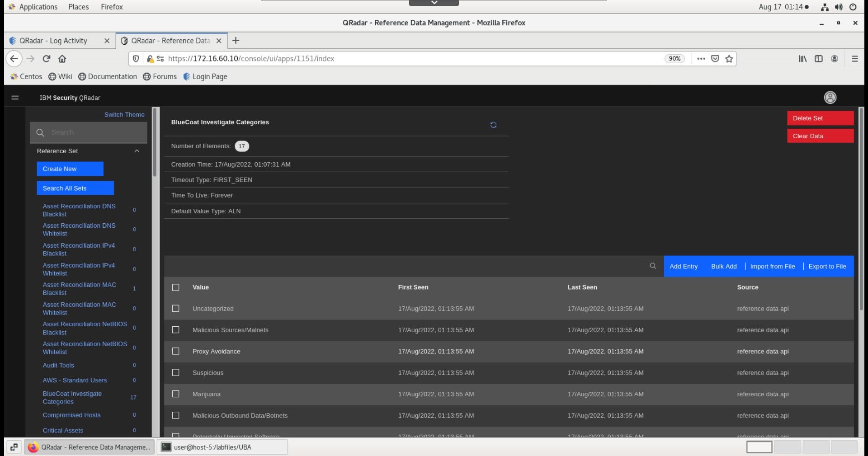Click Add Entry
Screen dimensions: 868x456
684,266
